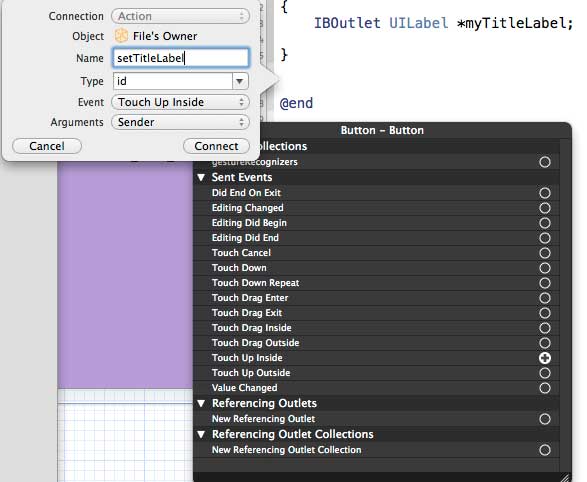Click the Connect button

pos(216,146)
